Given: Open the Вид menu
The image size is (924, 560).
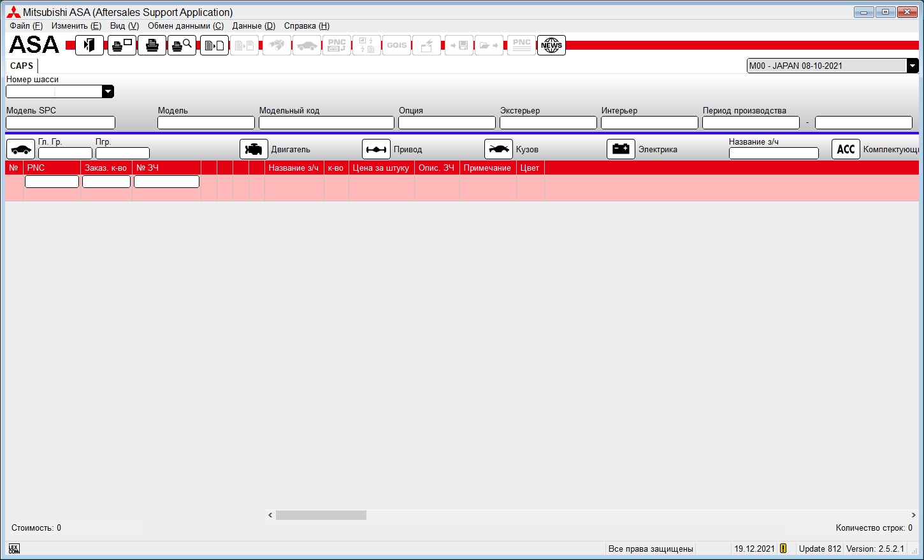Looking at the screenshot, I should click(124, 26).
